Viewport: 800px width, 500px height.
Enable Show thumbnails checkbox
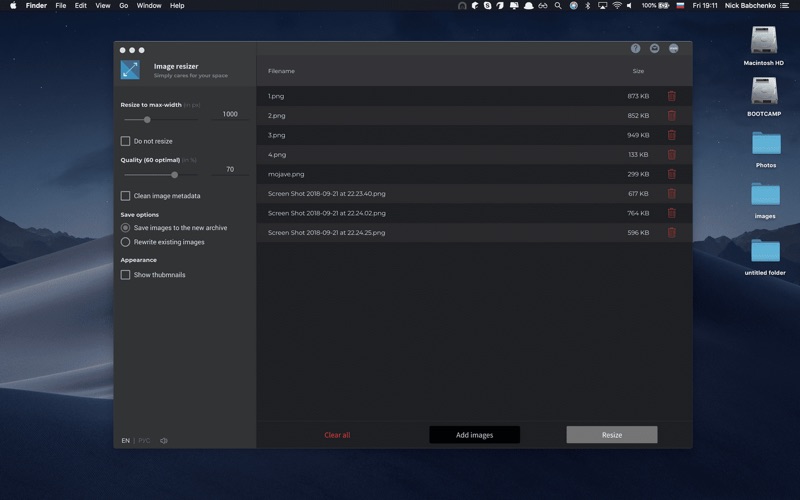[125, 274]
